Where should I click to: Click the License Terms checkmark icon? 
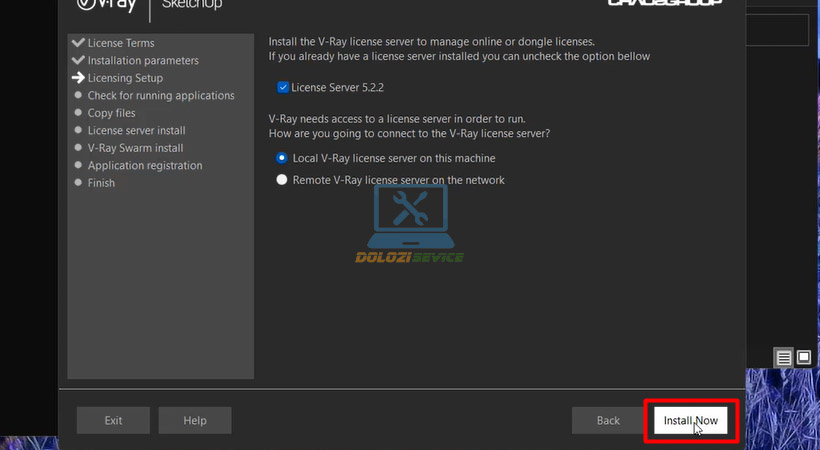coord(78,43)
